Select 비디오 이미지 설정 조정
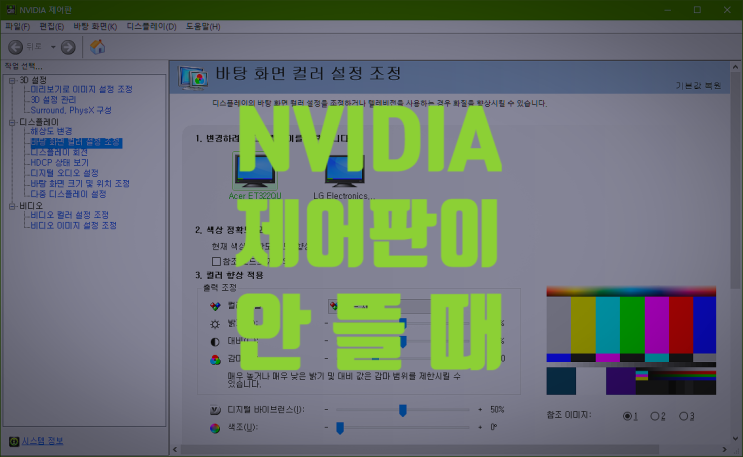The height and width of the screenshot is (457, 743). [x=73, y=225]
